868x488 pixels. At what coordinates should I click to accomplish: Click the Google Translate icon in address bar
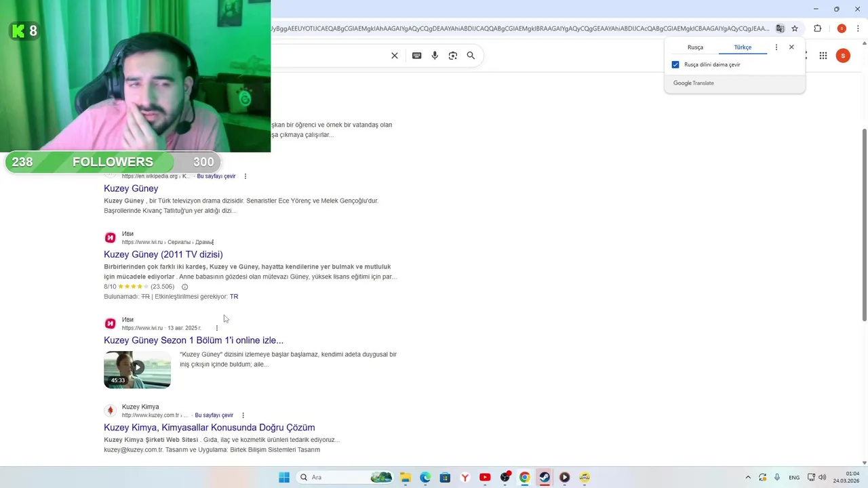click(x=780, y=28)
